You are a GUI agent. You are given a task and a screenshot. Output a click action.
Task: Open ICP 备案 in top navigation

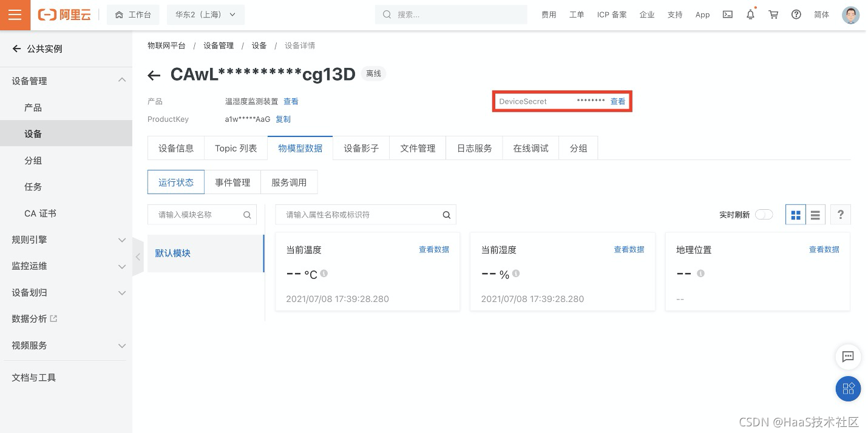pyautogui.click(x=612, y=15)
